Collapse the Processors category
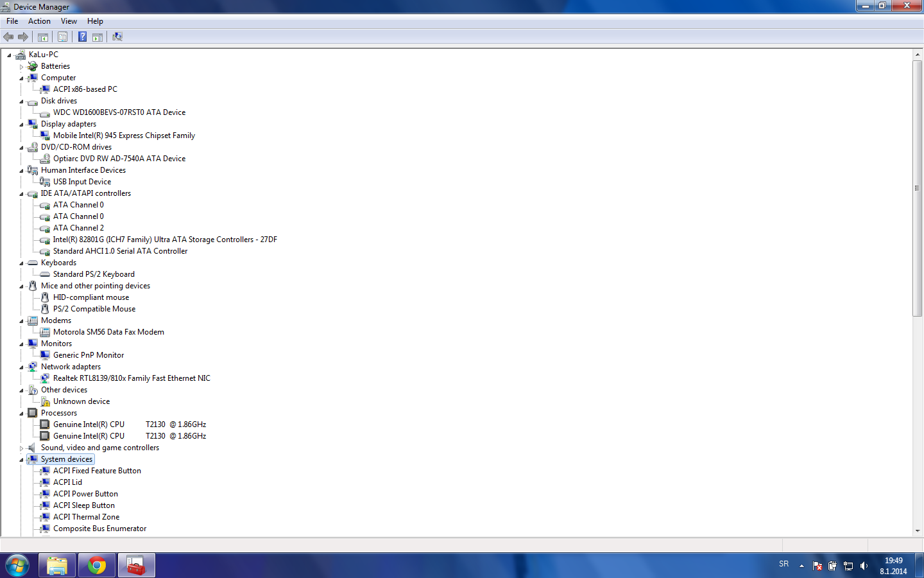The height and width of the screenshot is (578, 924). [x=21, y=414]
